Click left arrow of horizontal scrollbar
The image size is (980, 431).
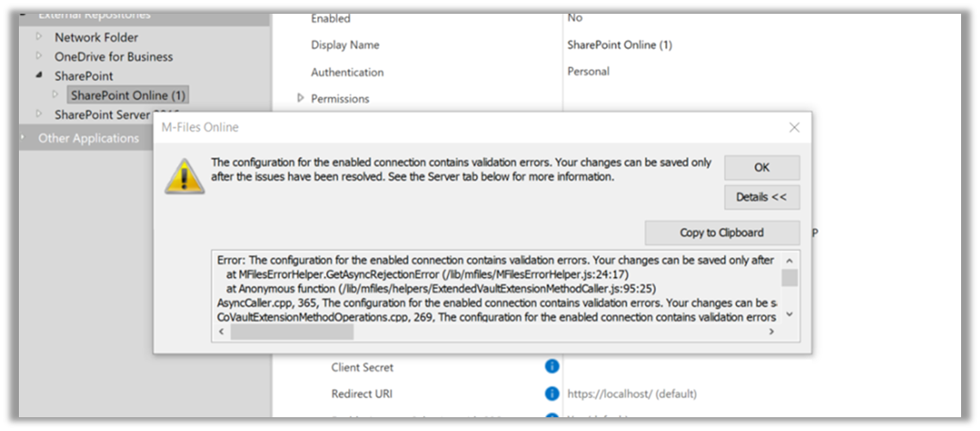[220, 332]
